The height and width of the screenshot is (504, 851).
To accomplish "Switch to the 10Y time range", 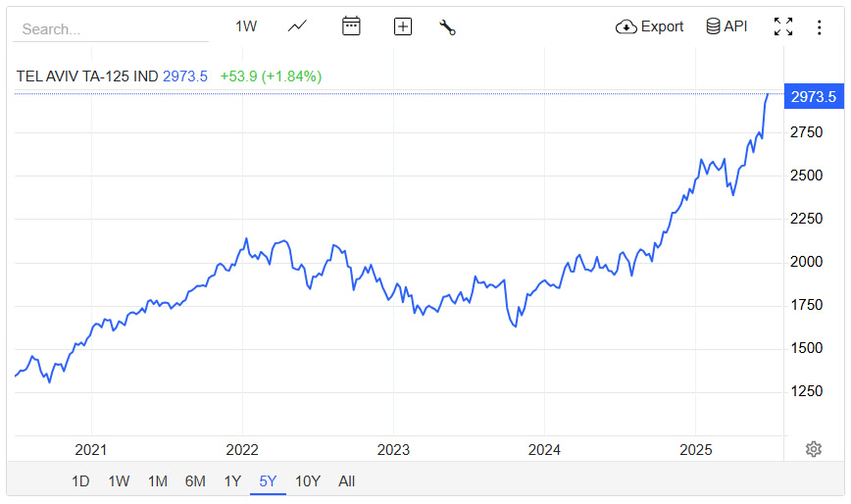I will (x=308, y=481).
